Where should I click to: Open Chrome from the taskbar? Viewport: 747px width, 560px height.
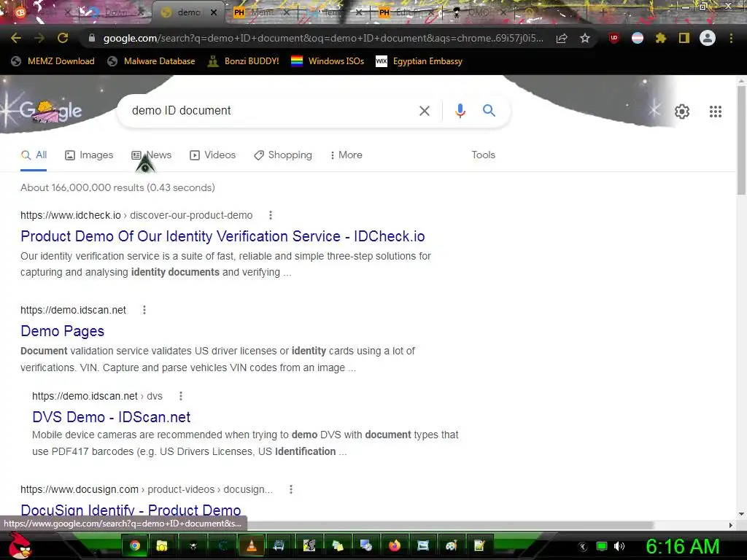(135, 545)
